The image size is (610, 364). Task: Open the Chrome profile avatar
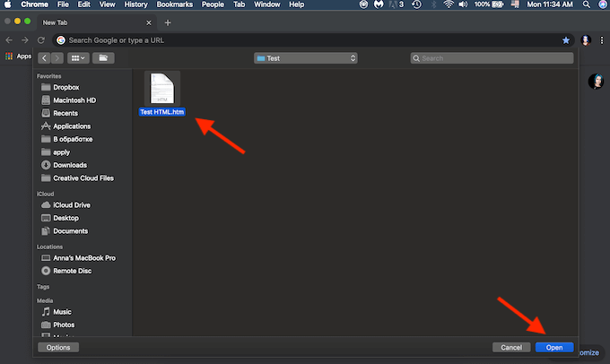[x=586, y=40]
